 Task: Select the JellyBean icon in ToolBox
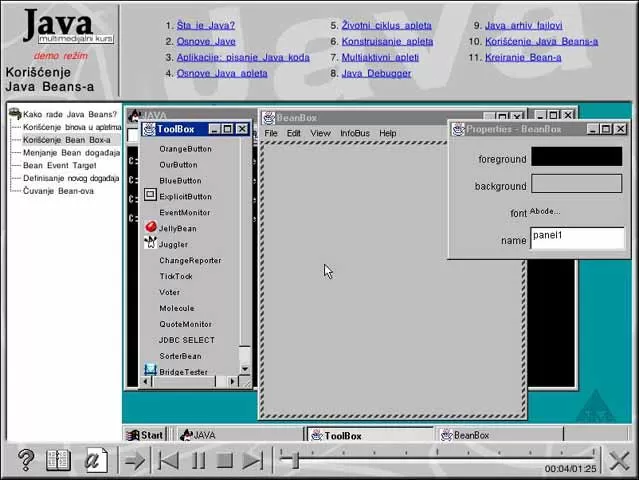151,227
